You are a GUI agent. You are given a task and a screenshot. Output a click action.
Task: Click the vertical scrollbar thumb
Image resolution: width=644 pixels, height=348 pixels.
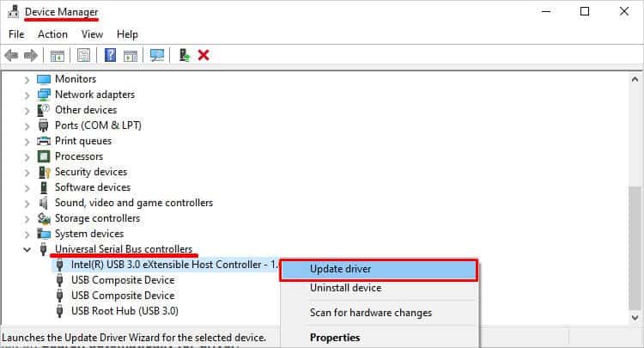(635, 248)
